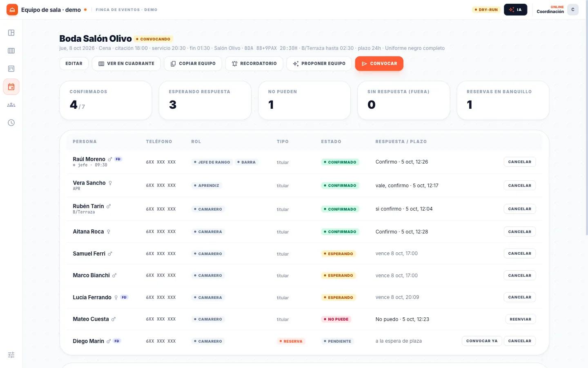Cancel Rubén Tarín's assignment
Viewport: 588px width, 368px height.
click(519, 209)
